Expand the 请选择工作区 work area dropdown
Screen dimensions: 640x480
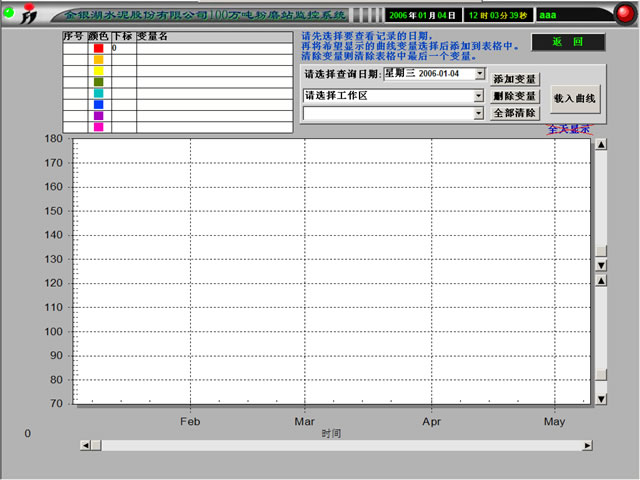(x=480, y=96)
